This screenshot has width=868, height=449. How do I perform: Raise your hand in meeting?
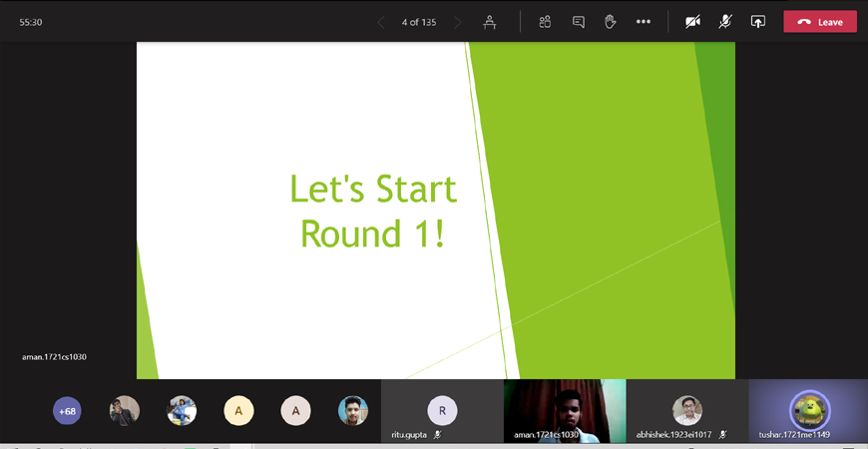611,22
